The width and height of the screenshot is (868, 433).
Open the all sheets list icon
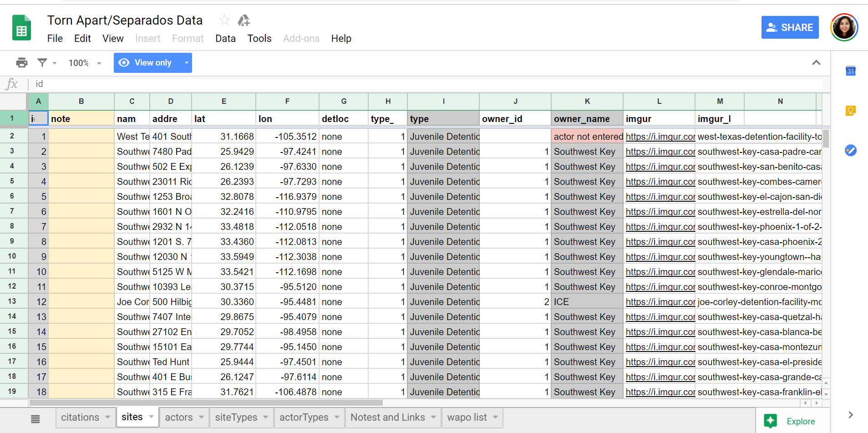36,419
